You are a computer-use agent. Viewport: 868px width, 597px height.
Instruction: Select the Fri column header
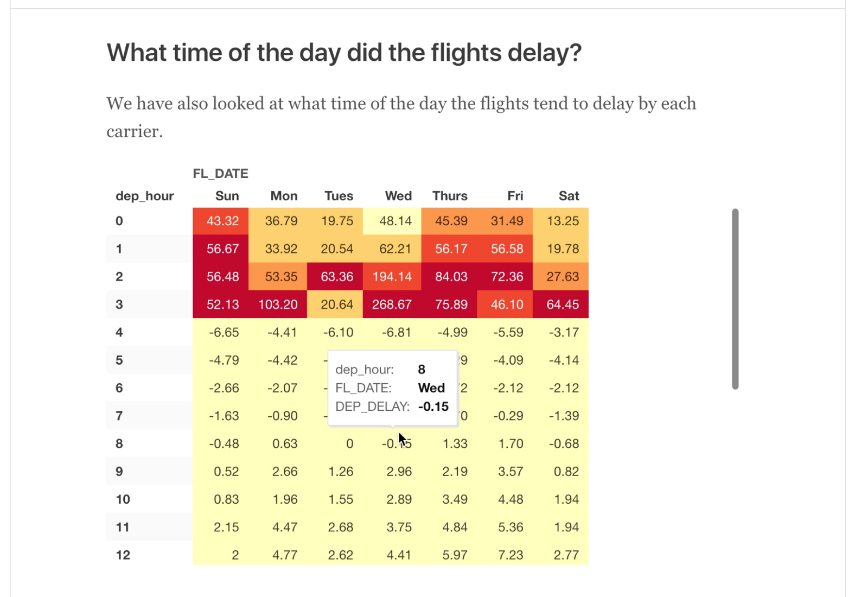coord(515,196)
